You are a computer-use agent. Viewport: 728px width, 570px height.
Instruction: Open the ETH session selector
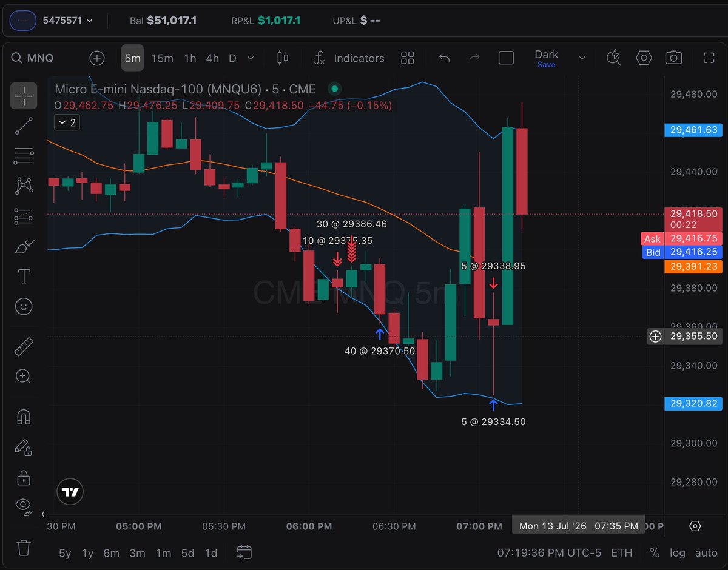point(621,553)
